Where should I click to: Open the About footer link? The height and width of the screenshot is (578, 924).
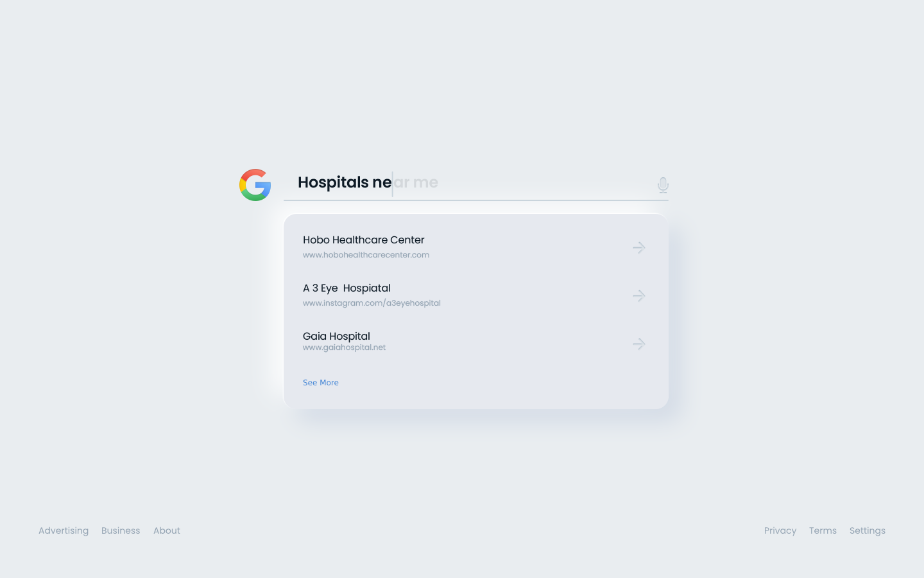tap(167, 530)
